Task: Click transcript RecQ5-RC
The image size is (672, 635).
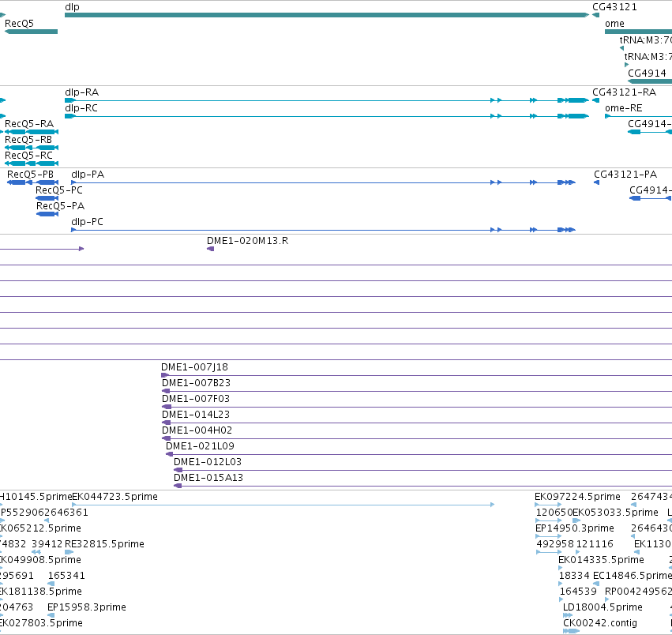Action: [x=31, y=163]
